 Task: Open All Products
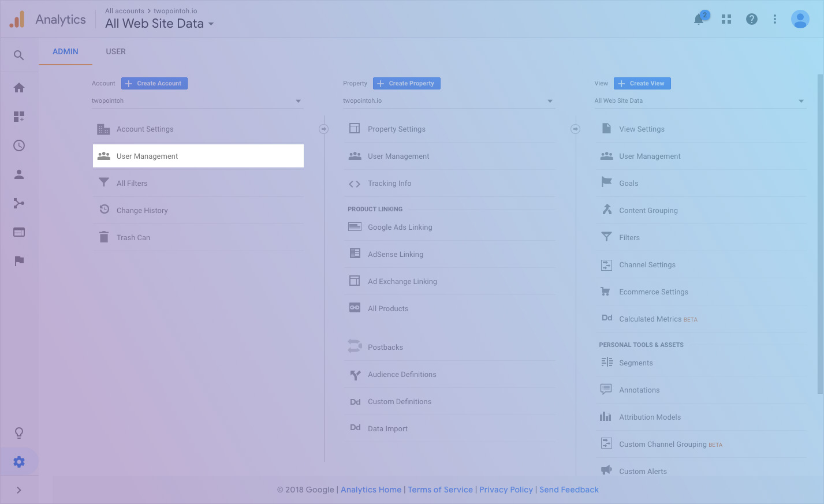coord(449,308)
